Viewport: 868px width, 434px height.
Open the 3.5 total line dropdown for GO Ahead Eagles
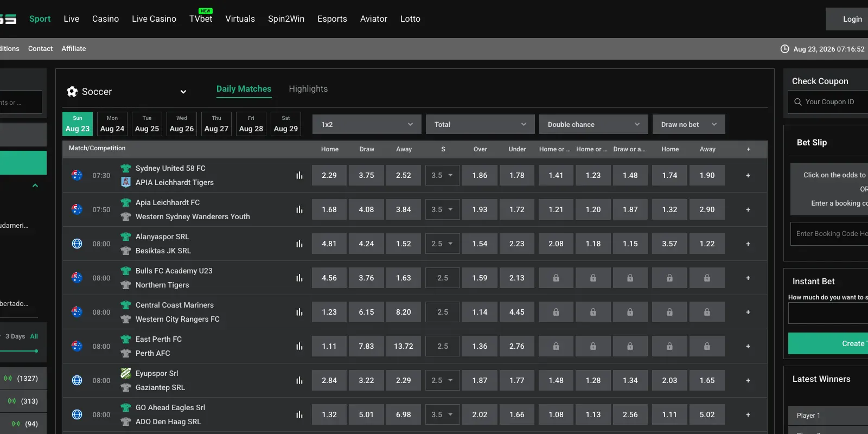(x=443, y=414)
